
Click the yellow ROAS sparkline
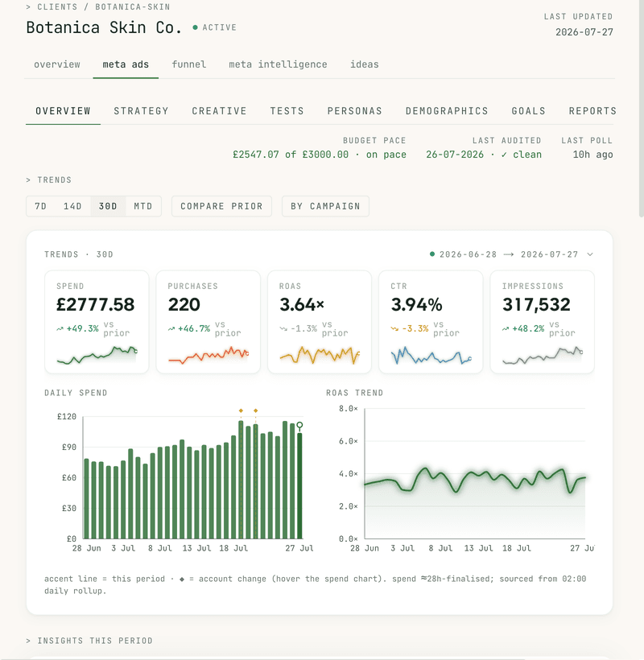click(x=320, y=355)
